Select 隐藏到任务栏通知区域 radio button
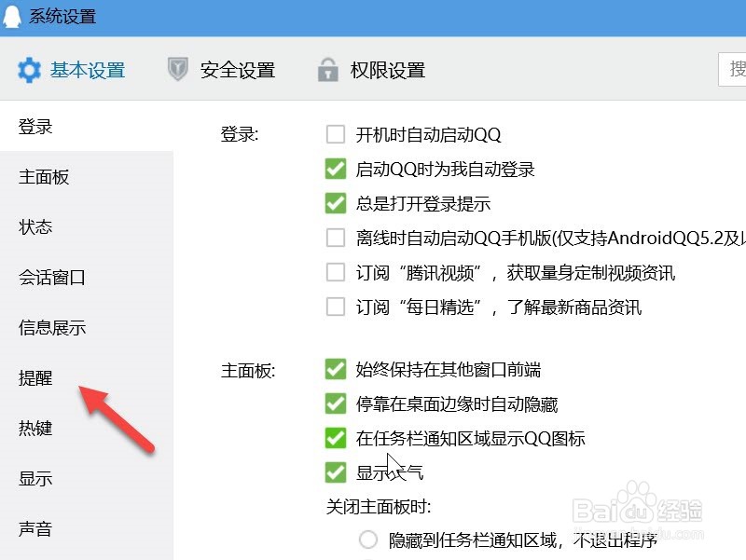This screenshot has height=560, width=746. coord(368,540)
